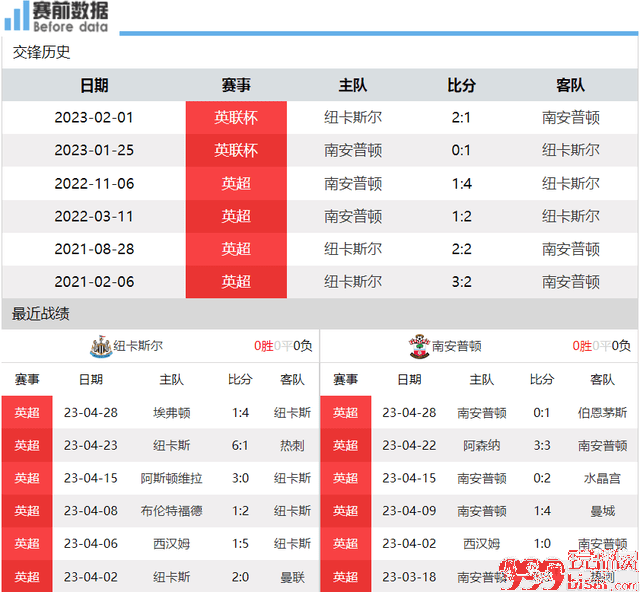This screenshot has width=640, height=592.
Task: Click the 英超 tag for Southampton's 23-04-22 match
Action: click(346, 445)
